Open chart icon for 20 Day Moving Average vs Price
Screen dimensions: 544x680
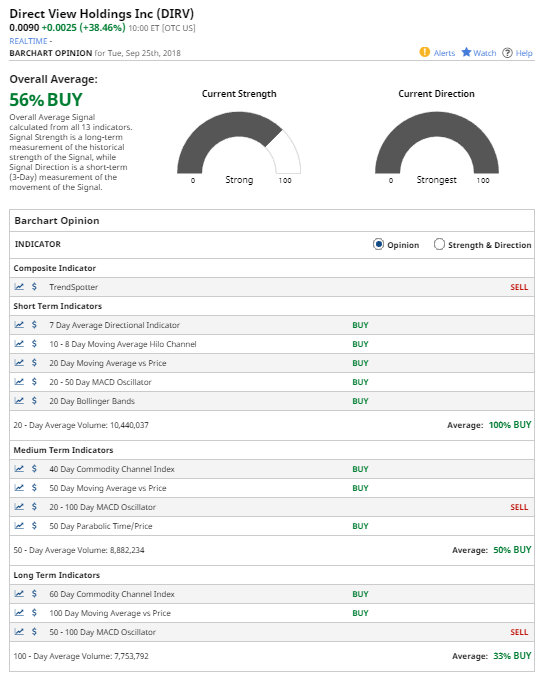19,363
